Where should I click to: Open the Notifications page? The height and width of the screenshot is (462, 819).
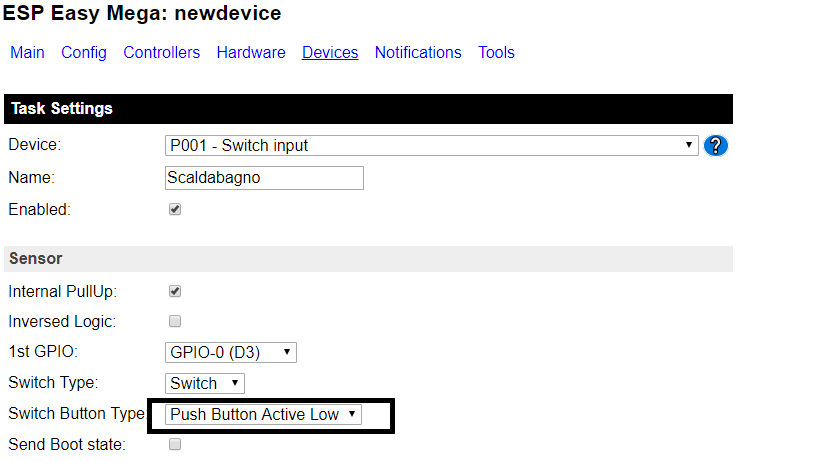point(418,53)
